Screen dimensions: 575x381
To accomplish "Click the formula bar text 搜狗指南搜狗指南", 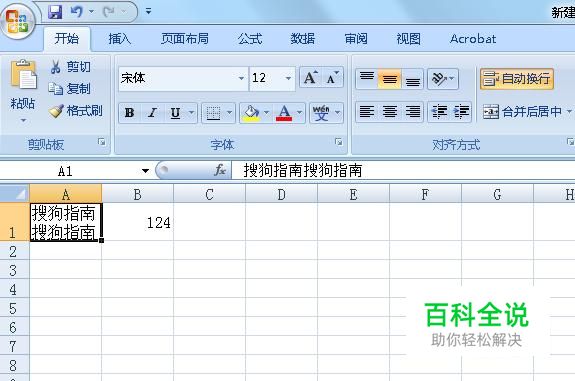I will coord(303,171).
